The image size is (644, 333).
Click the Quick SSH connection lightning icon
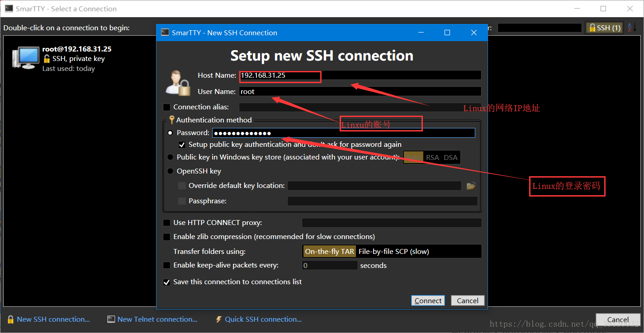click(x=219, y=319)
